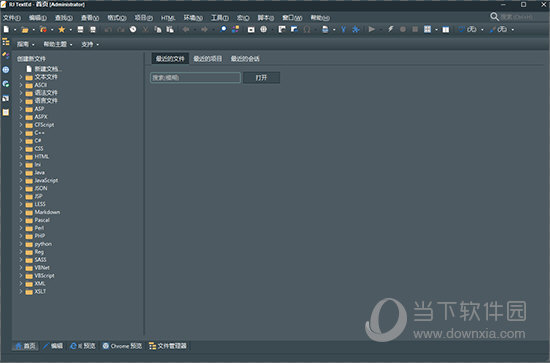This screenshot has width=550, height=363.
Task: Switch to 编辑 bottom tab
Action: point(53,346)
